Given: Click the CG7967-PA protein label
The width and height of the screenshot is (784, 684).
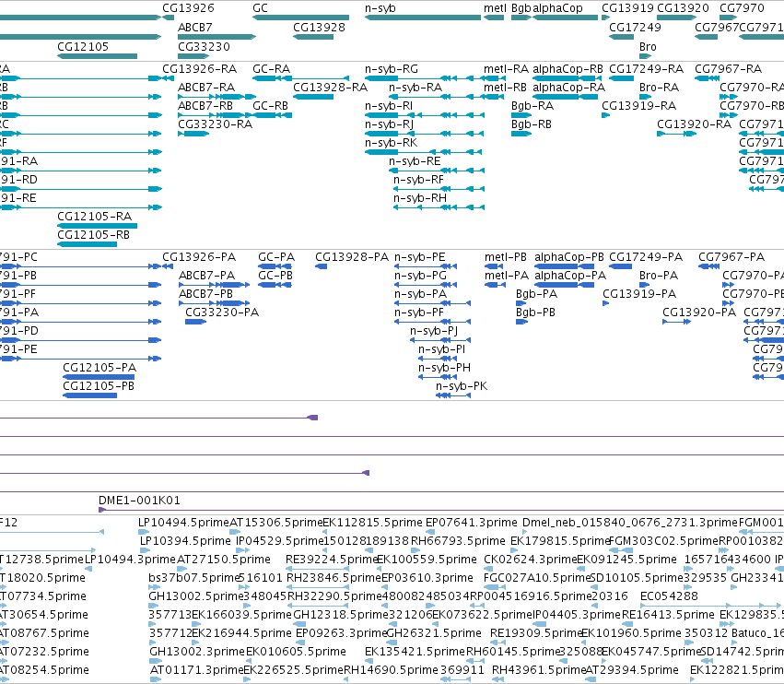Looking at the screenshot, I should 731,256.
